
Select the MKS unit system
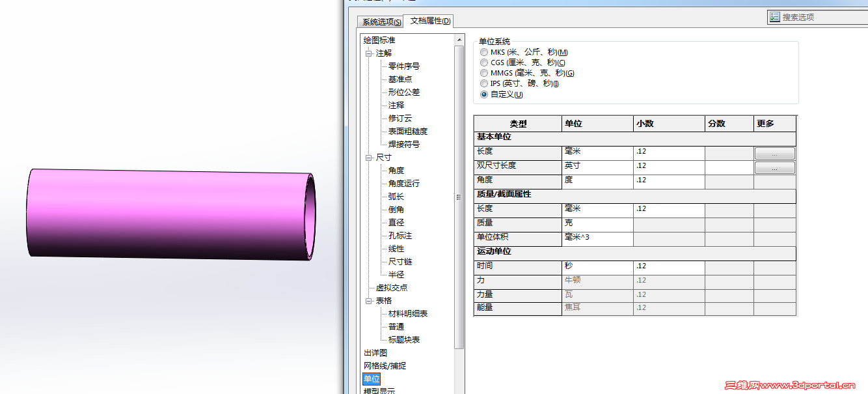[x=483, y=52]
